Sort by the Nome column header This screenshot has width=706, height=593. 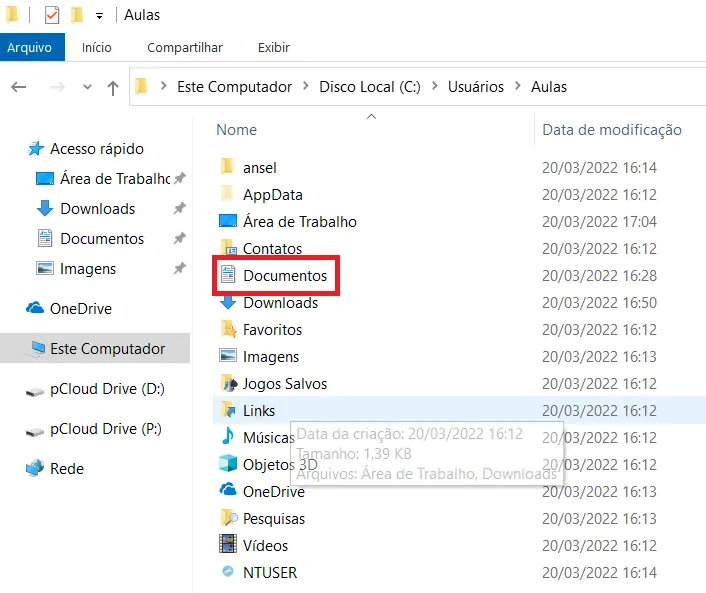point(236,130)
